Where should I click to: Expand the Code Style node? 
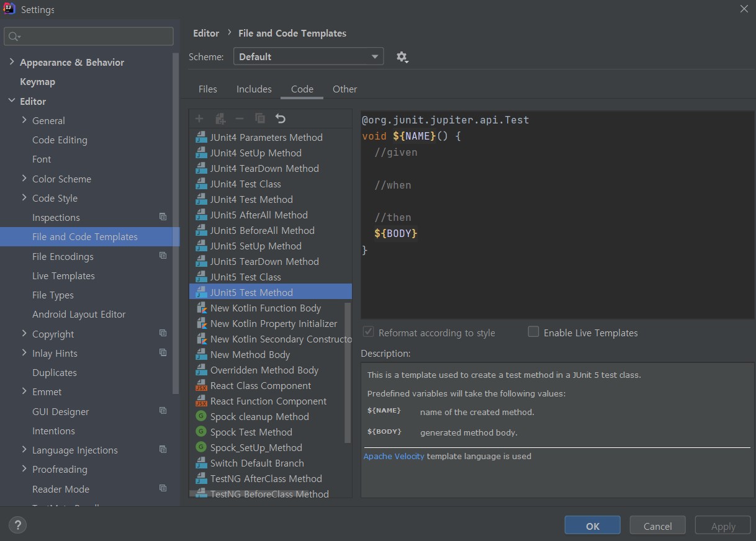coord(24,198)
